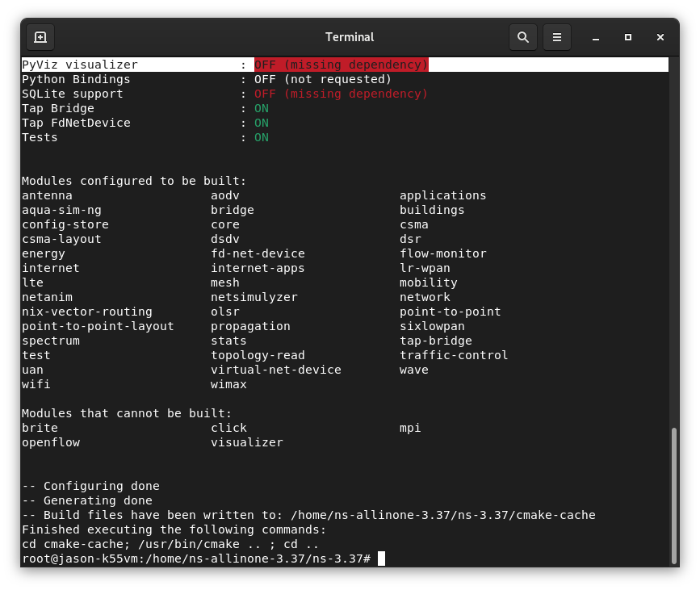Click the click module name
Screen dimensions: 700x590
tap(228, 428)
